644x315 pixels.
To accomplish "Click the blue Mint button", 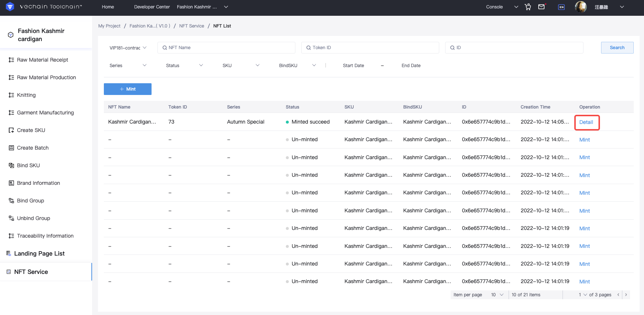I will pyautogui.click(x=128, y=89).
